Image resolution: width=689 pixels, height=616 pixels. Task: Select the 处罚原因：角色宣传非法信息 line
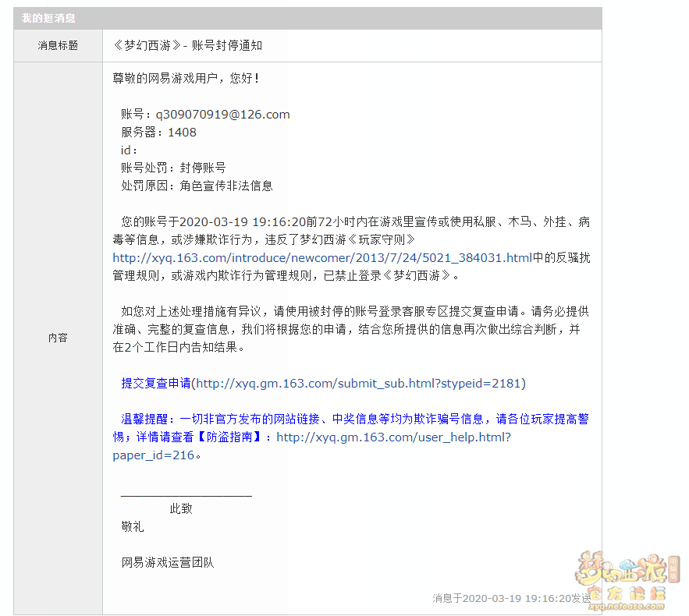coord(197,186)
